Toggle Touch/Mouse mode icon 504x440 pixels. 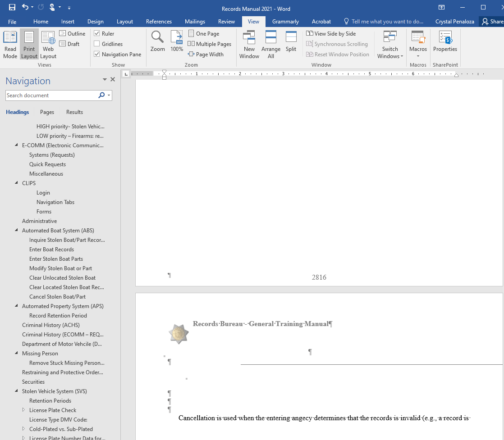52,7
